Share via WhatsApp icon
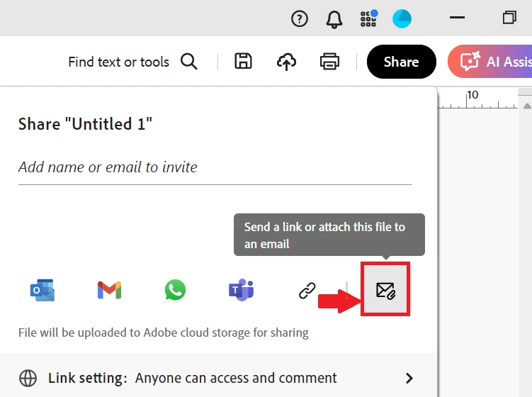532x397 pixels. click(x=175, y=290)
